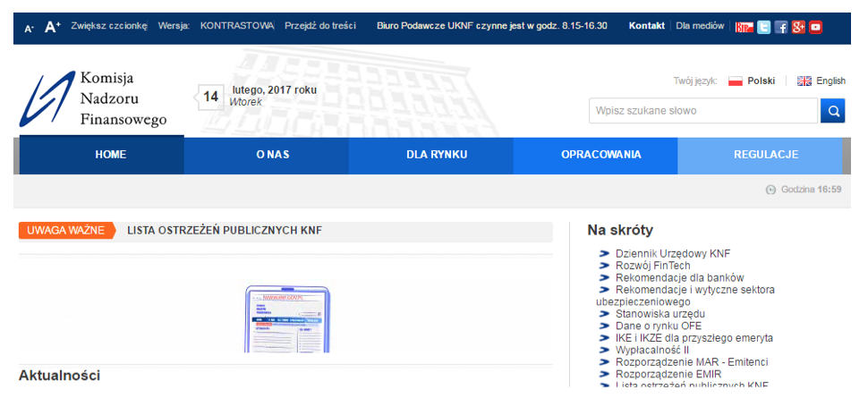Image resolution: width=868 pixels, height=407 pixels.
Task: Click the calendar date box 14
Action: (210, 97)
